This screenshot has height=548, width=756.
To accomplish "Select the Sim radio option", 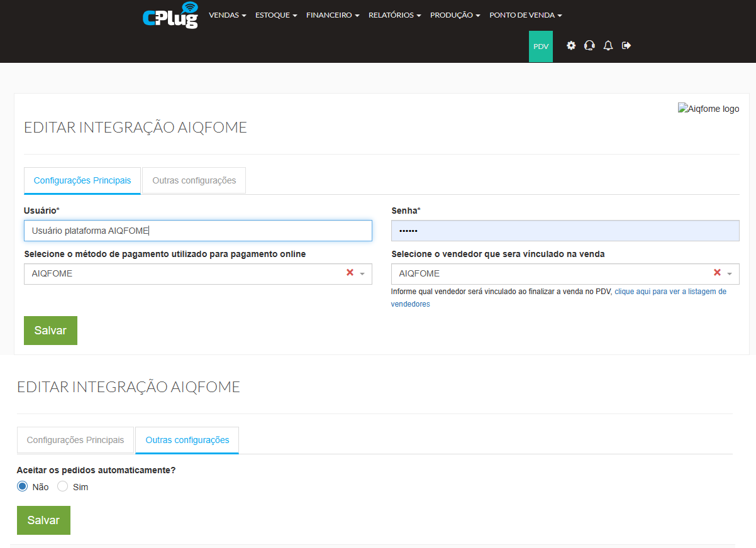I will (63, 486).
